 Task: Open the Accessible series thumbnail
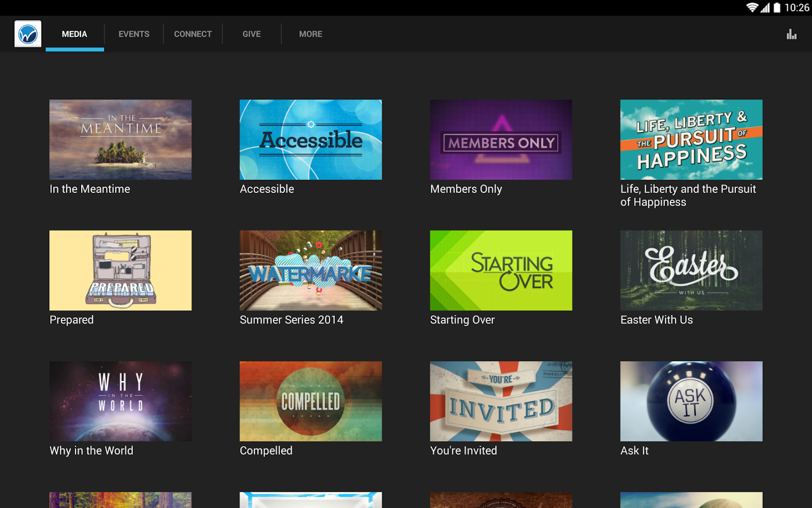coord(311,140)
